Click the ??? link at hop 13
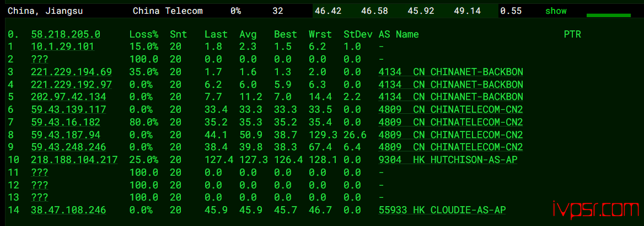 pos(40,197)
